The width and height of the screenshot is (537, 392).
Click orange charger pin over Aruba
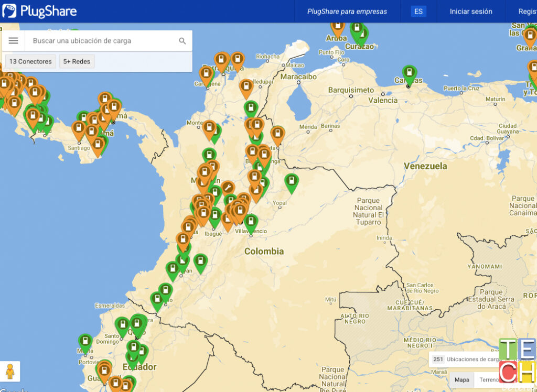click(338, 26)
